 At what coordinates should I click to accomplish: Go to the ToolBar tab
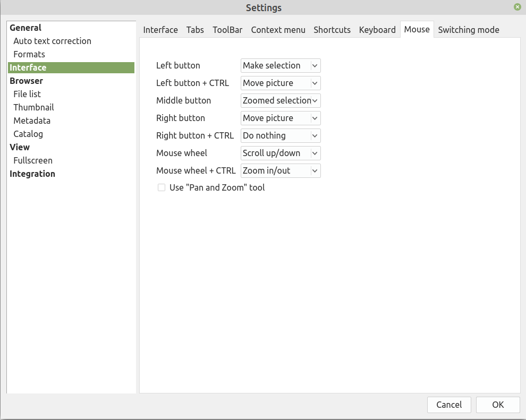(x=227, y=30)
